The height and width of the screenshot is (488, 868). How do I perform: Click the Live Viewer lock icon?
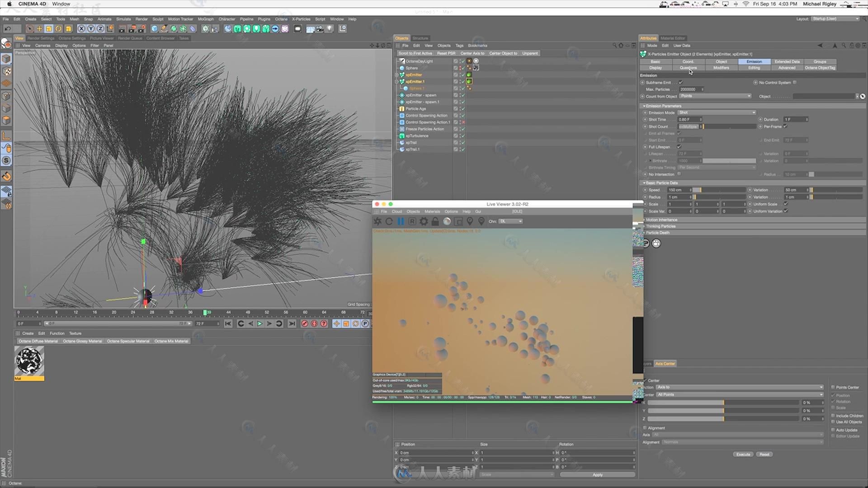pos(435,221)
